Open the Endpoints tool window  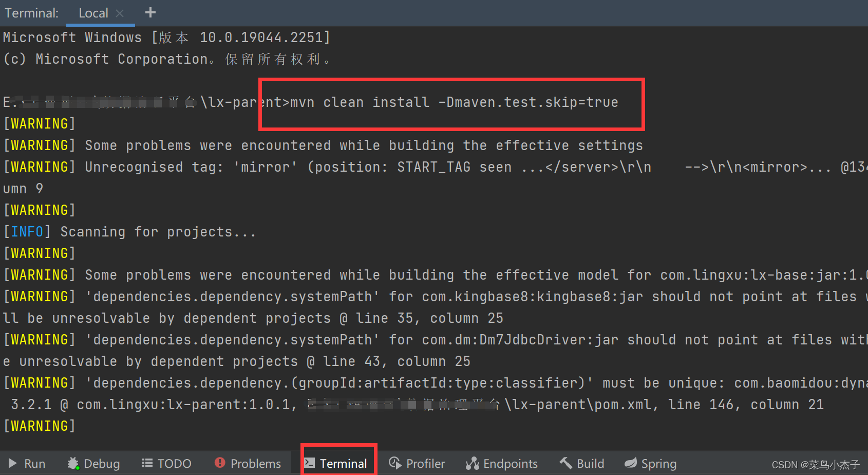click(501, 464)
